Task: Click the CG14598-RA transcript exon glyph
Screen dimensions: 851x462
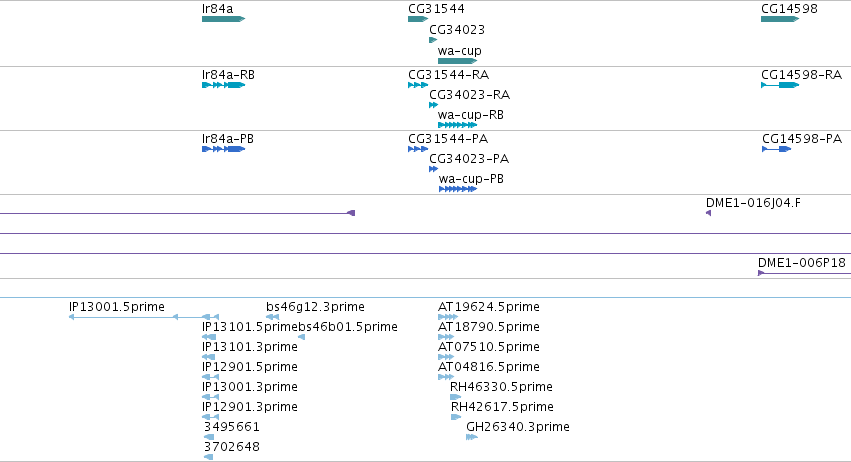Action: point(780,85)
